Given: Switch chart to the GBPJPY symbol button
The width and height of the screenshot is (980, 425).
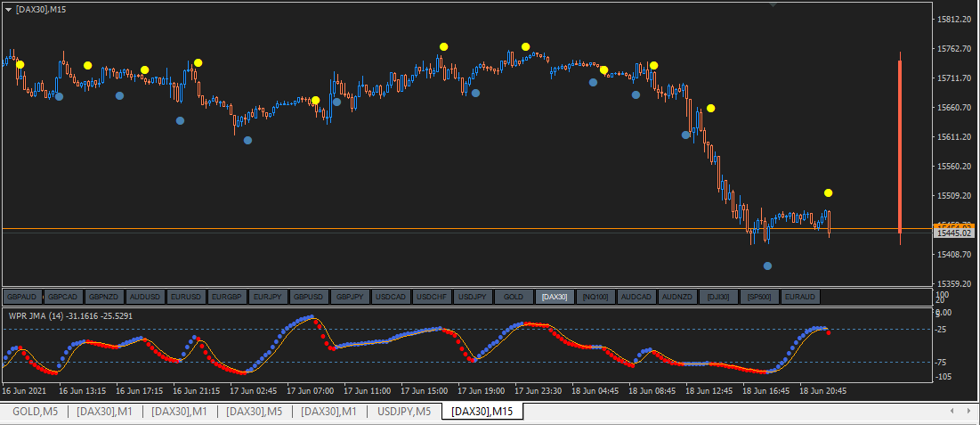Looking at the screenshot, I should pos(350,297).
